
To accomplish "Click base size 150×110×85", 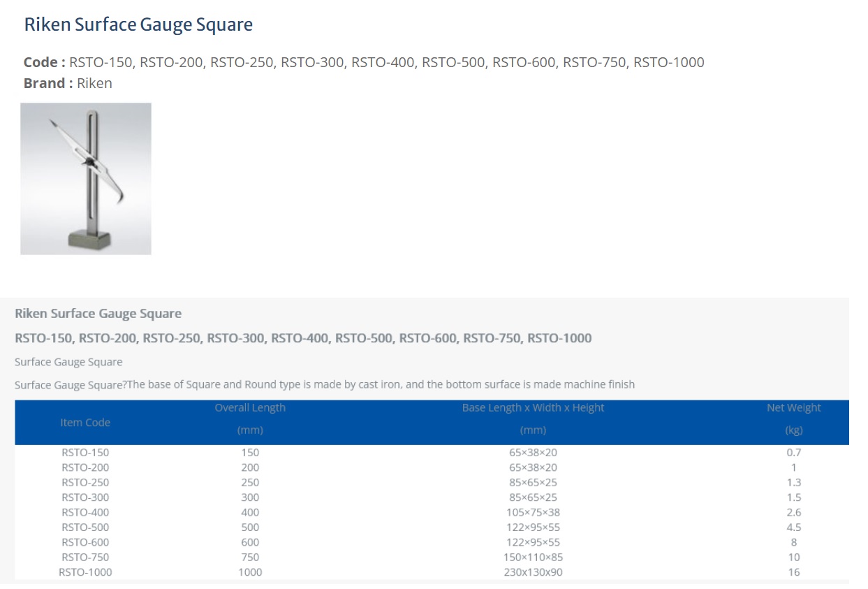I will (x=534, y=558).
